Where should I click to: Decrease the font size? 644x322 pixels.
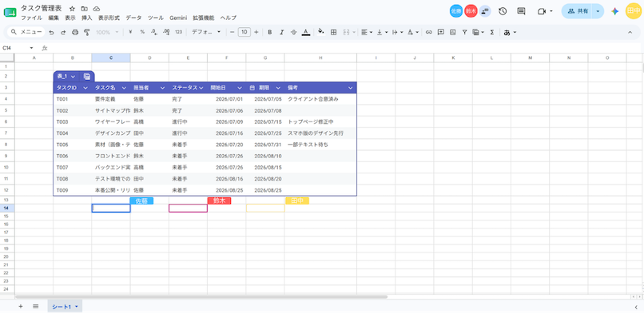(232, 32)
